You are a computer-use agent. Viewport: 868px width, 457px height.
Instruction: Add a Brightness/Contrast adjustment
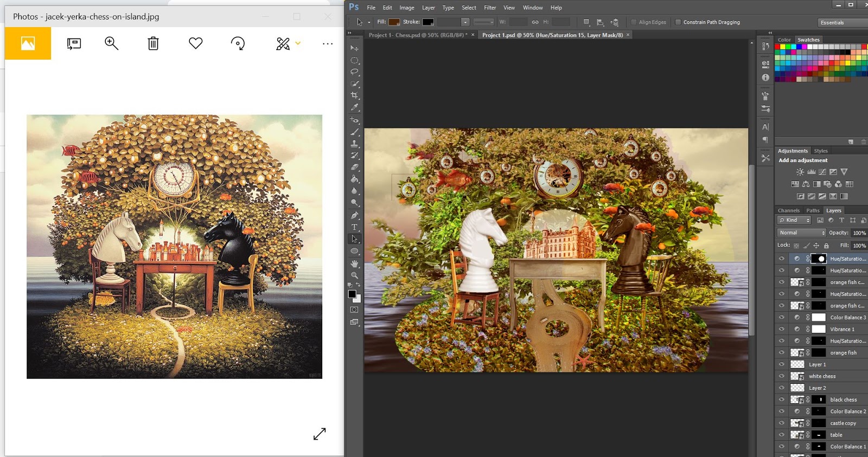(800, 172)
